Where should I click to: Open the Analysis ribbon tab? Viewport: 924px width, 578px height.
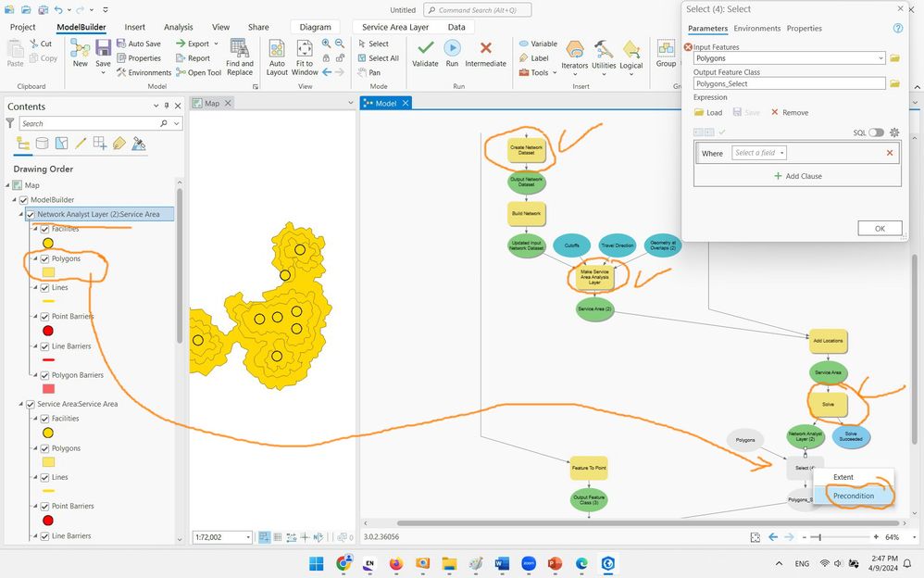coord(178,27)
